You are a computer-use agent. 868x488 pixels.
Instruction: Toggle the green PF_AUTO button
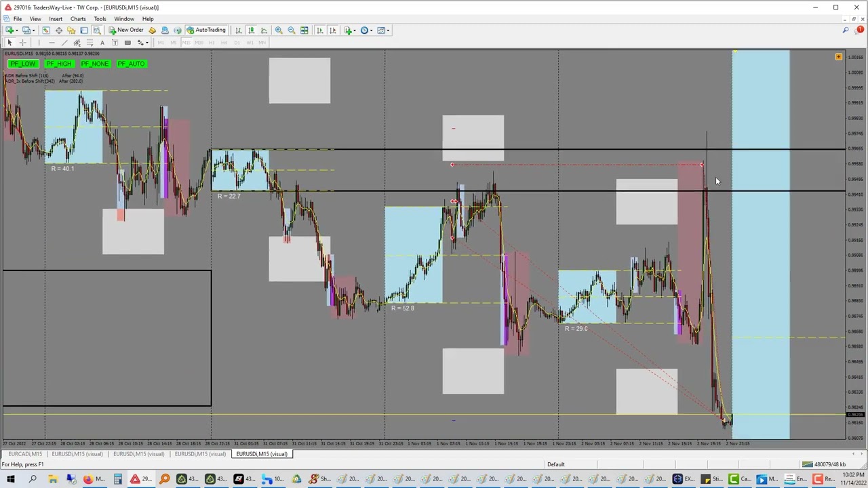click(131, 64)
